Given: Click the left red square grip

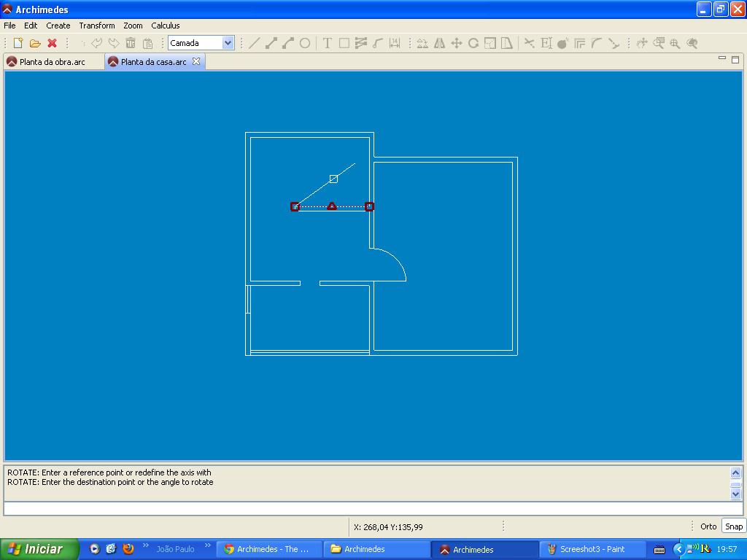Looking at the screenshot, I should (295, 206).
